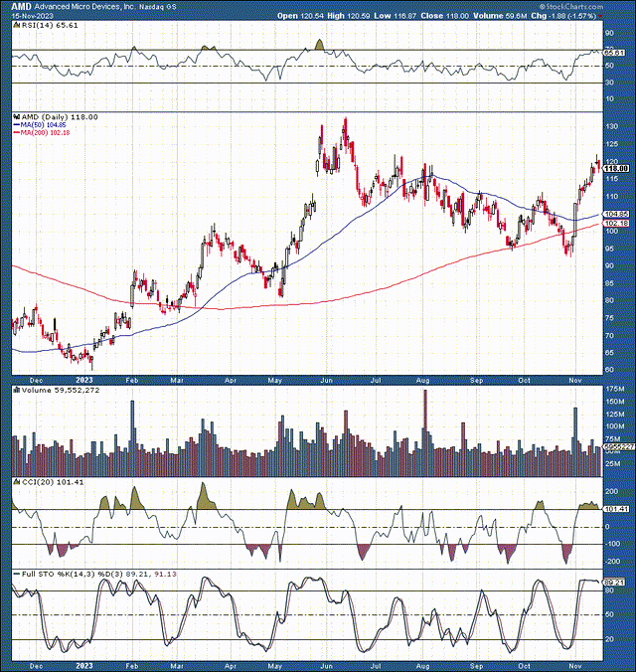Click the '2023' label on the bottom stochastic axis
Image resolution: width=636 pixels, height=672 pixels.
(84, 666)
